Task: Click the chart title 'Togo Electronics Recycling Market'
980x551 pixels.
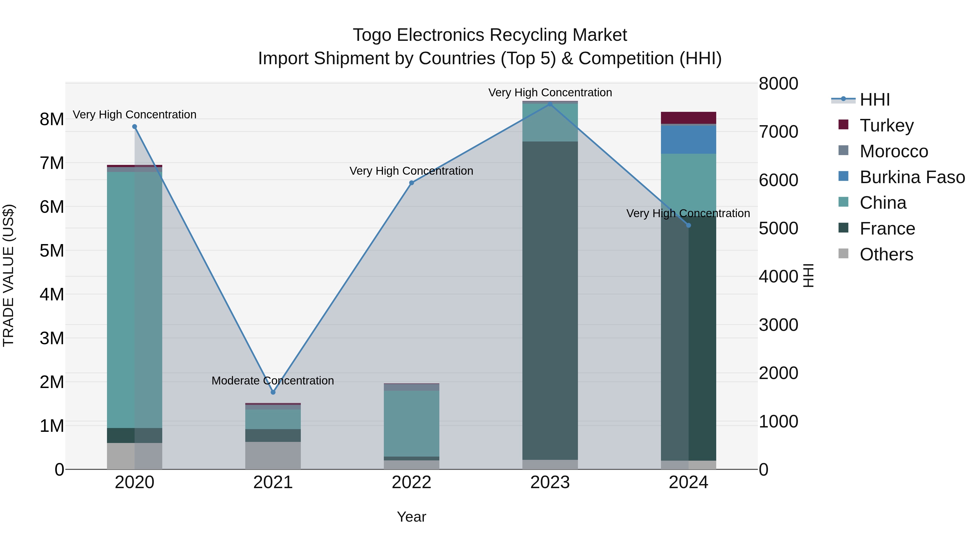Action: [490, 35]
